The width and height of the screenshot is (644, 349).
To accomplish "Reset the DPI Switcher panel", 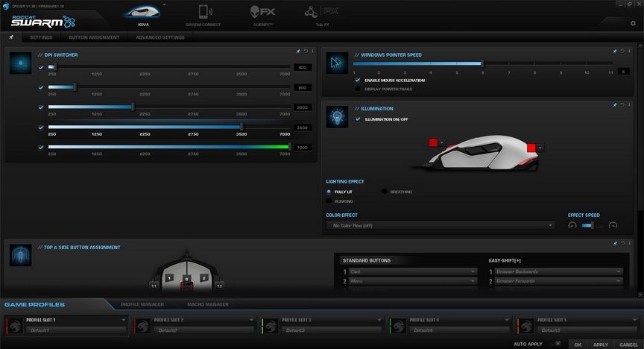I will click(x=306, y=51).
